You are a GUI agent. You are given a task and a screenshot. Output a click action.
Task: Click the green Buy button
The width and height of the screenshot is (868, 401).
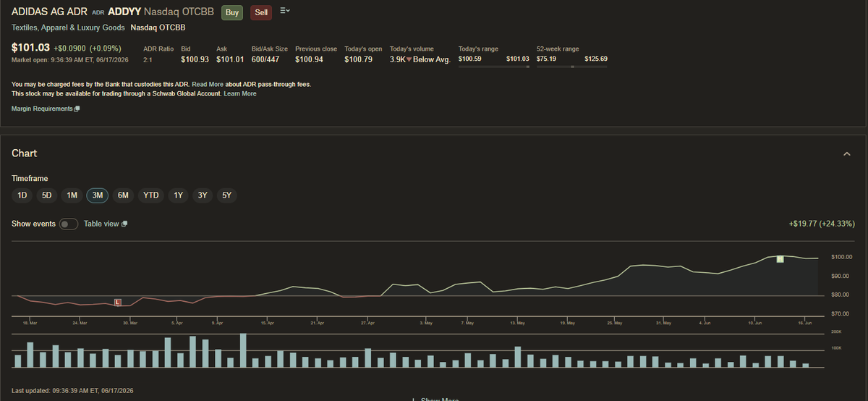232,12
